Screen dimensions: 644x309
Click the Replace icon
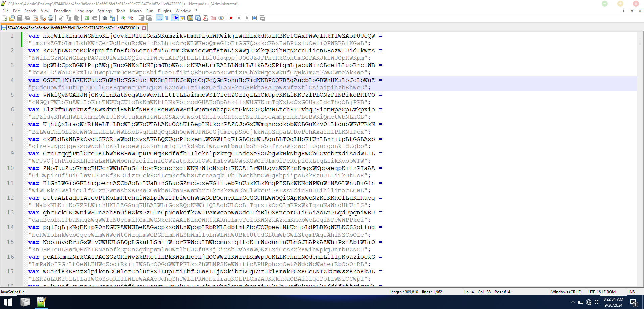[113, 18]
